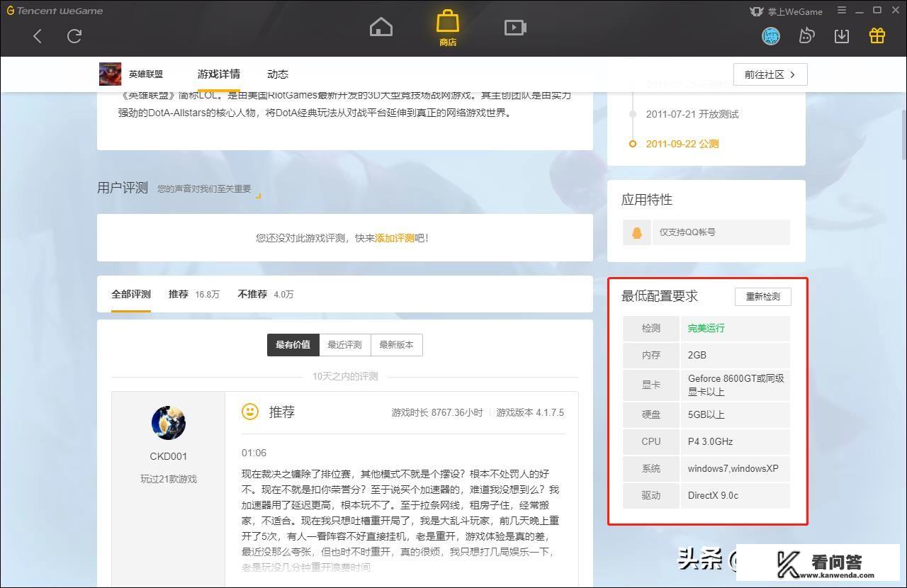The height and width of the screenshot is (588, 907).
Task: Click the DirectX 9.0c driver value
Action: click(713, 495)
